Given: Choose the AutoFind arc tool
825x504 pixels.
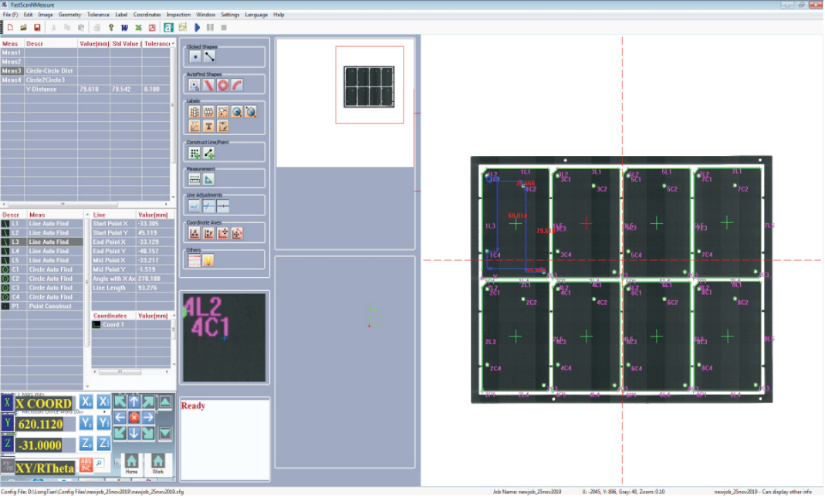Looking at the screenshot, I should click(237, 85).
